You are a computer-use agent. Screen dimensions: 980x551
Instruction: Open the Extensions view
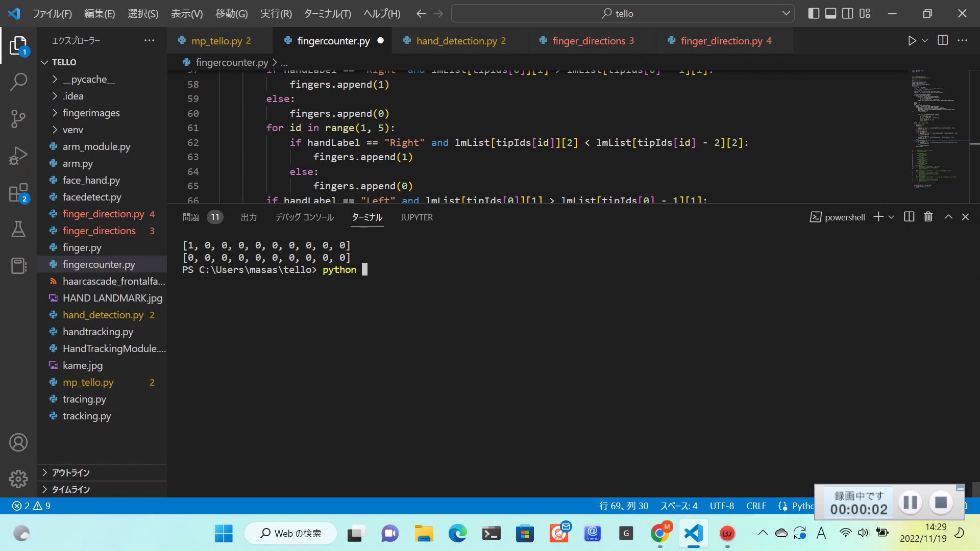point(18,193)
